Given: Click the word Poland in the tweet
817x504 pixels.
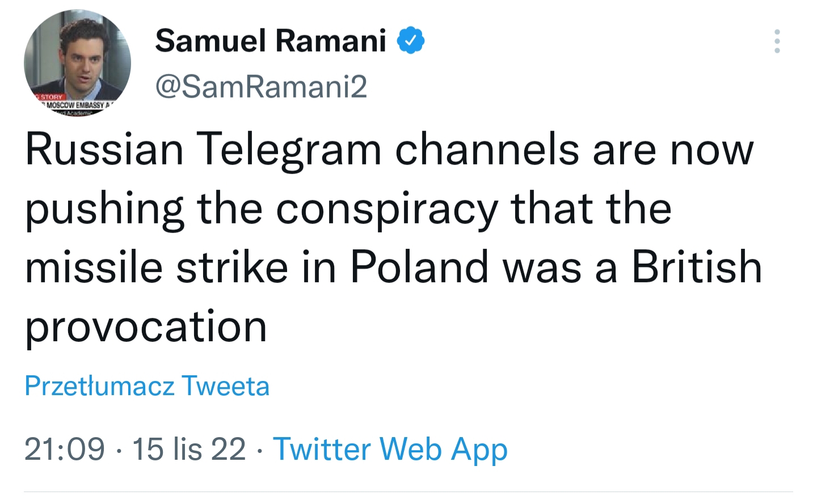Looking at the screenshot, I should tap(419, 267).
